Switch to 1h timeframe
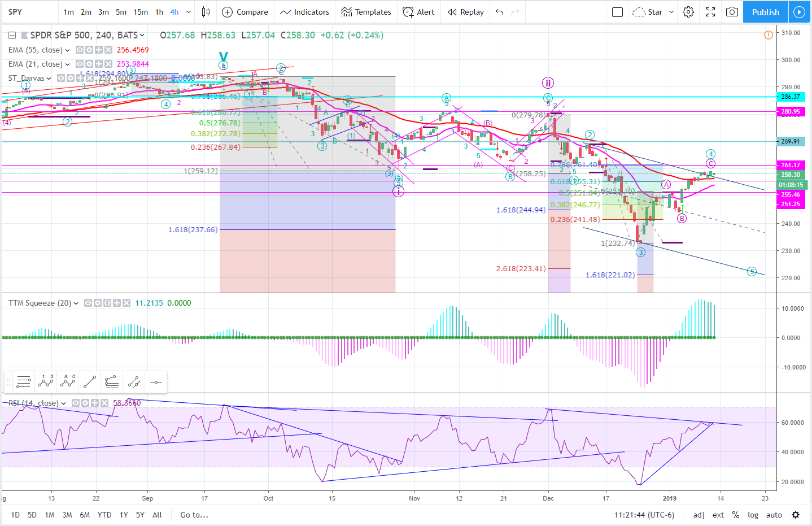The image size is (812, 526). (159, 12)
